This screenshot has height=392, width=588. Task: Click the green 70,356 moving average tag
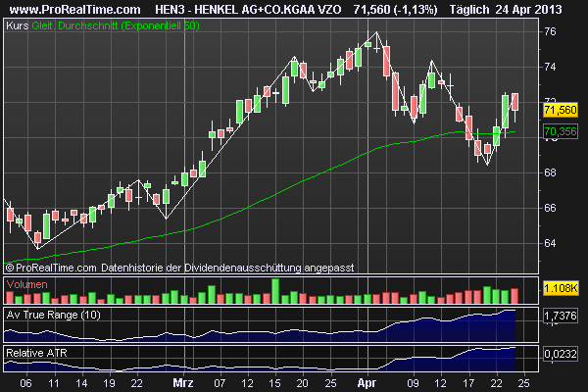click(561, 131)
